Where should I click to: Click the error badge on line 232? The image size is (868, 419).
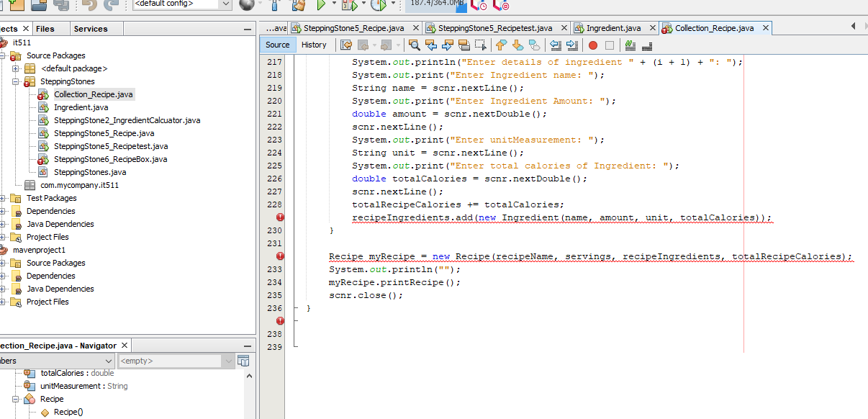[280, 255]
